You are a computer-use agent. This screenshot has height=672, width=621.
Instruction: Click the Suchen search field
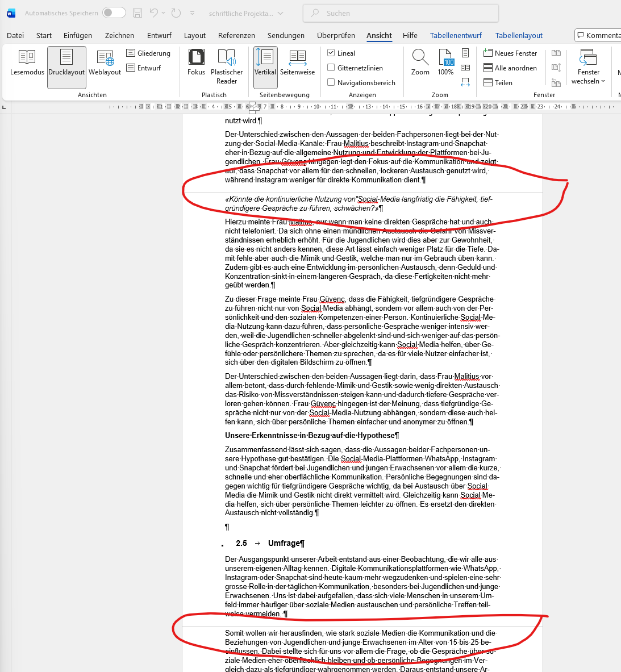tap(401, 13)
